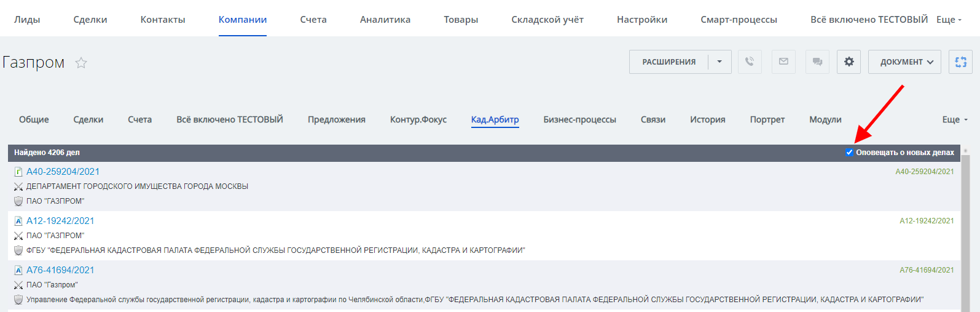Open the Бизнес-процессы tab
Viewport: 980px width, 312px height.
click(x=579, y=119)
